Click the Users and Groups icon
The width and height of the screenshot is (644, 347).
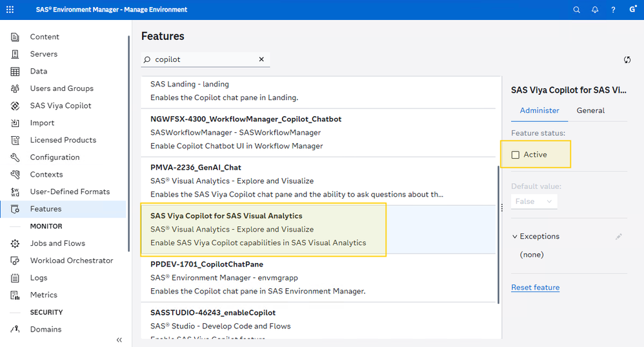click(15, 89)
